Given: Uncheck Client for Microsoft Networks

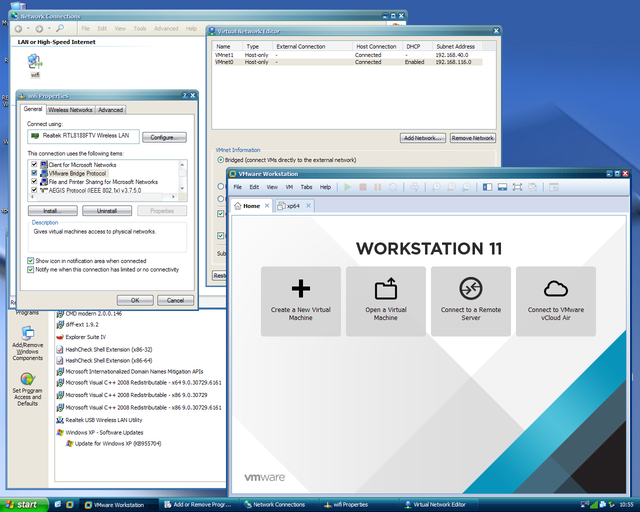Looking at the screenshot, I should coord(34,165).
